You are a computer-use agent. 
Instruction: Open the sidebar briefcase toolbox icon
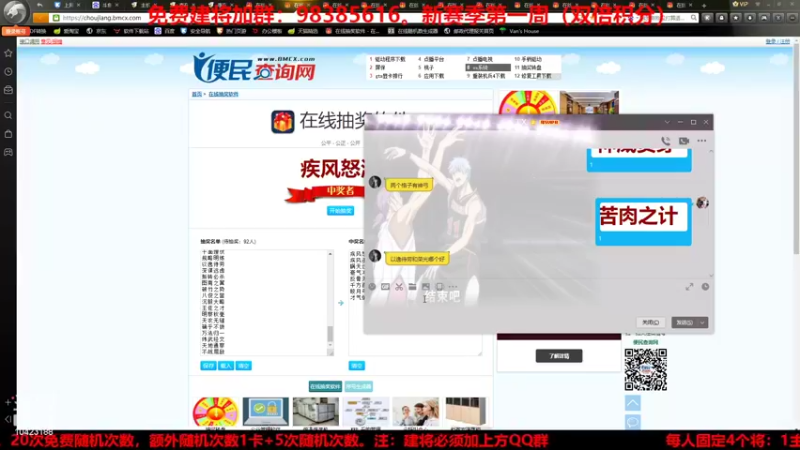click(8, 90)
